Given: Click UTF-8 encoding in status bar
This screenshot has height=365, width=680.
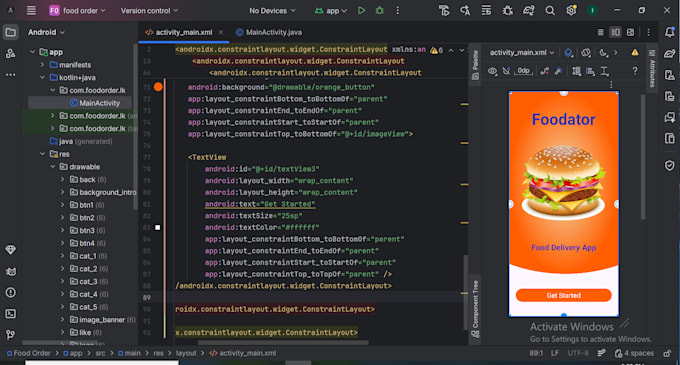Looking at the screenshot, I should tap(578, 353).
